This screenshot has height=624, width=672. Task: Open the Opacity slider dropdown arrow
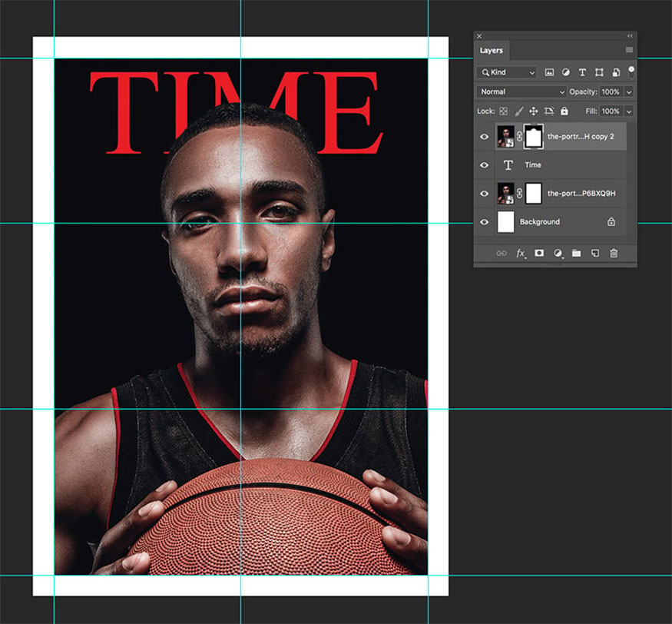(629, 91)
